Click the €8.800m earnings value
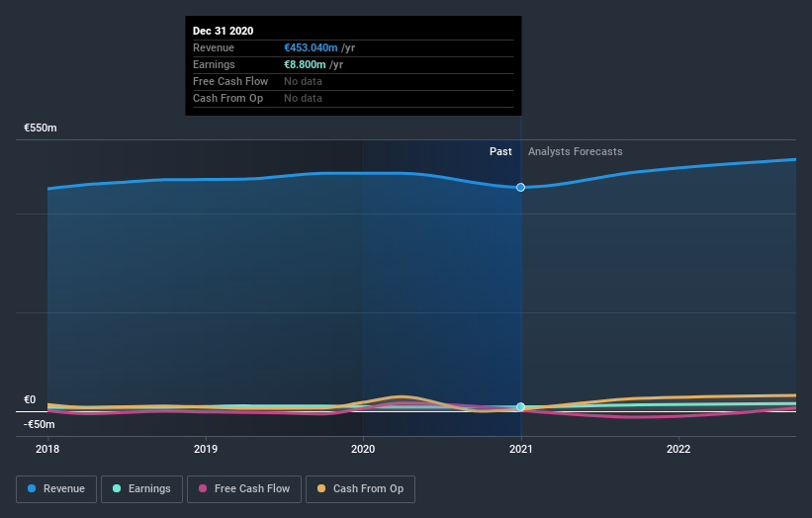This screenshot has height=518, width=812. [x=305, y=64]
